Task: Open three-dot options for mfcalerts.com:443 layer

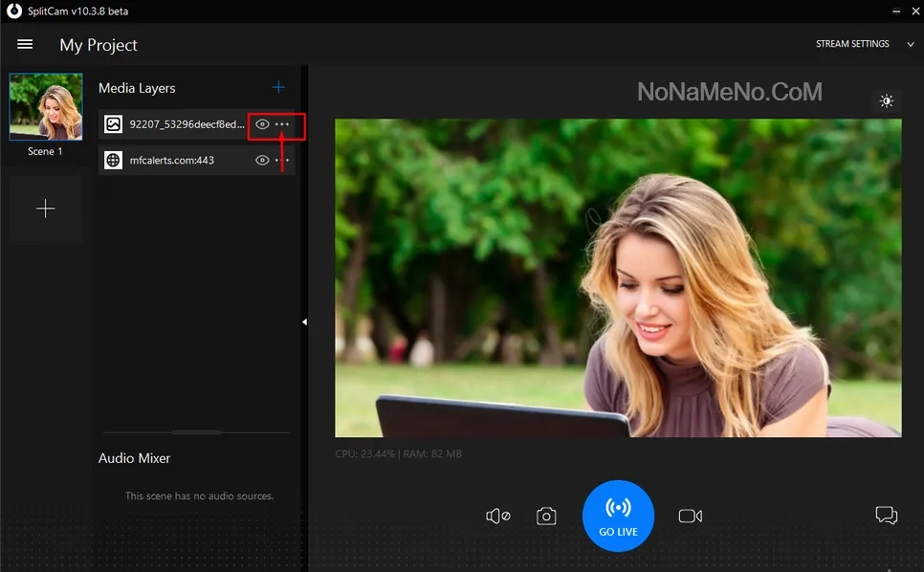Action: 283,161
